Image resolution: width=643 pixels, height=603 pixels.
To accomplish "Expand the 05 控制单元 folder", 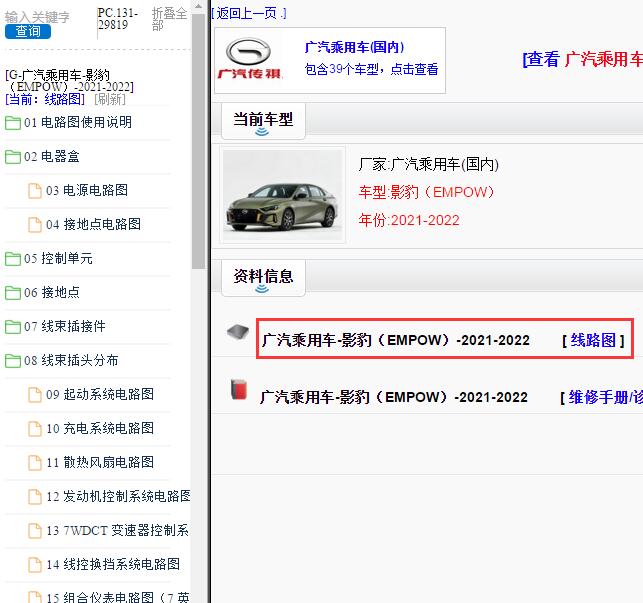I will (58, 258).
